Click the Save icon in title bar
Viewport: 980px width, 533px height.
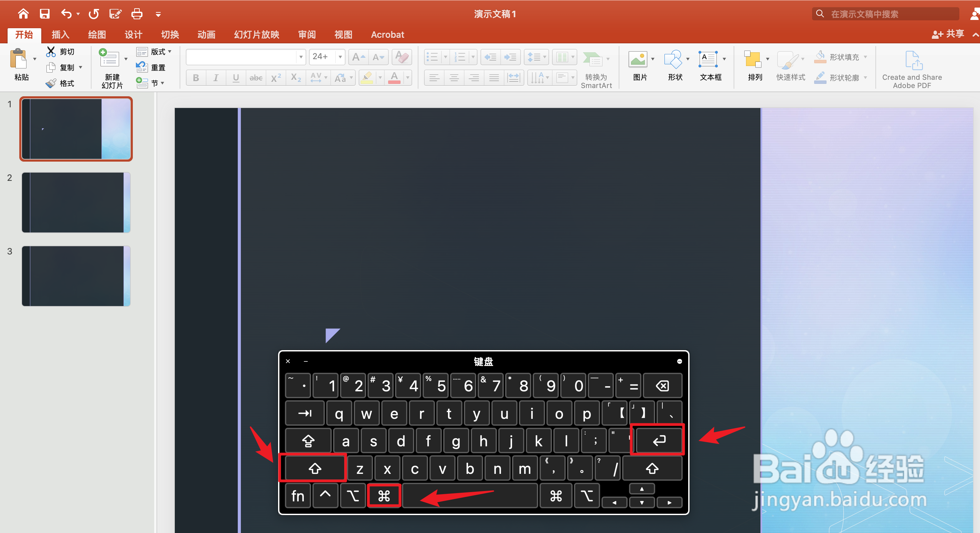[x=44, y=14]
